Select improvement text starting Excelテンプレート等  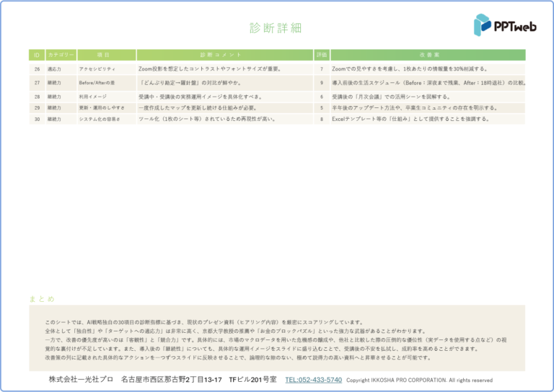tap(411, 120)
